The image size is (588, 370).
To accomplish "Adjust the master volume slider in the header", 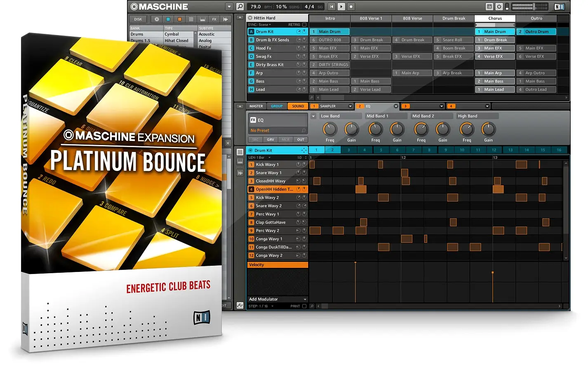I will pyautogui.click(x=534, y=7).
